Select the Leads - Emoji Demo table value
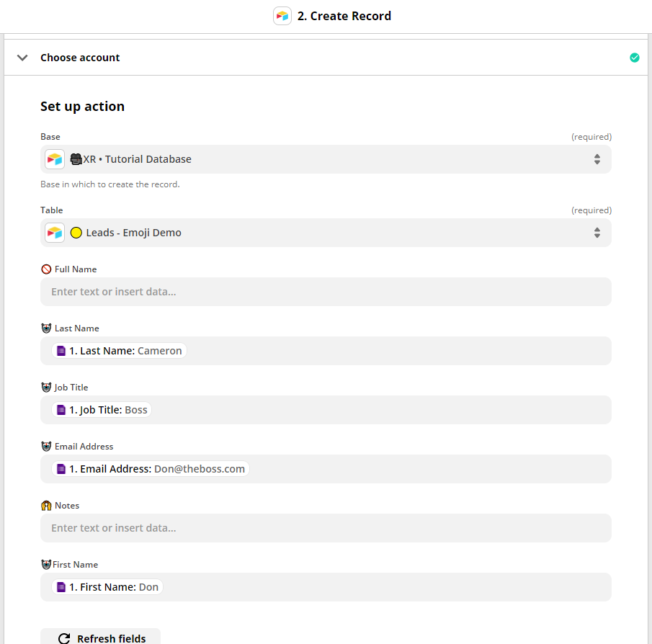652x644 pixels. click(133, 233)
